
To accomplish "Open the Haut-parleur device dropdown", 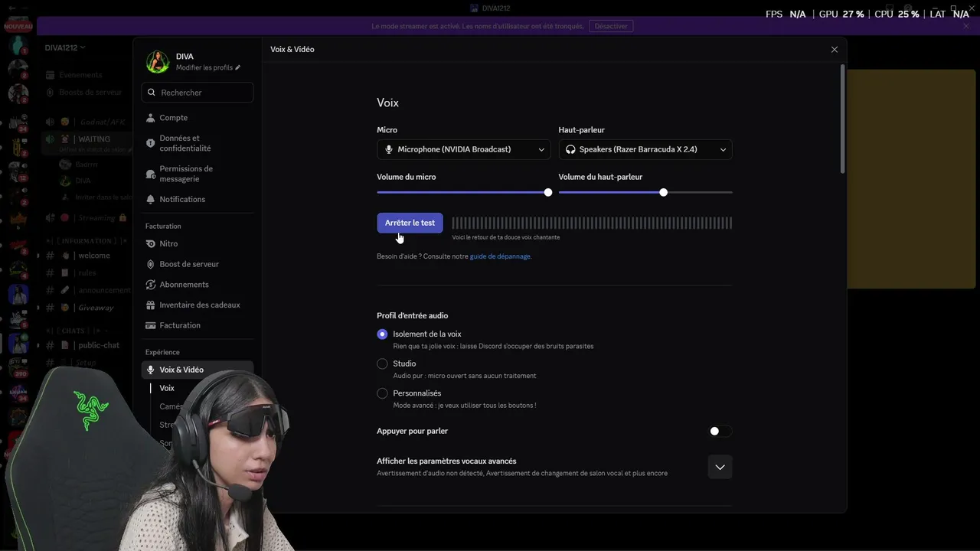I will coord(645,149).
